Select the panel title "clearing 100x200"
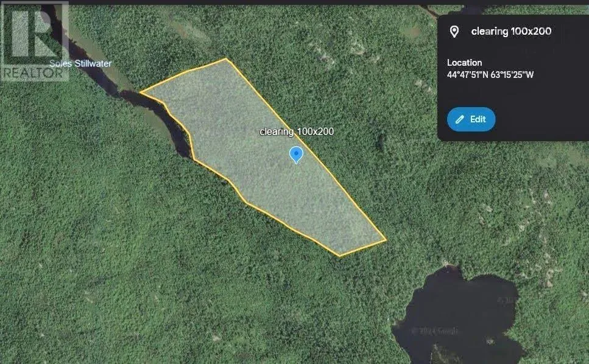Image resolution: width=589 pixels, height=364 pixels. click(511, 31)
